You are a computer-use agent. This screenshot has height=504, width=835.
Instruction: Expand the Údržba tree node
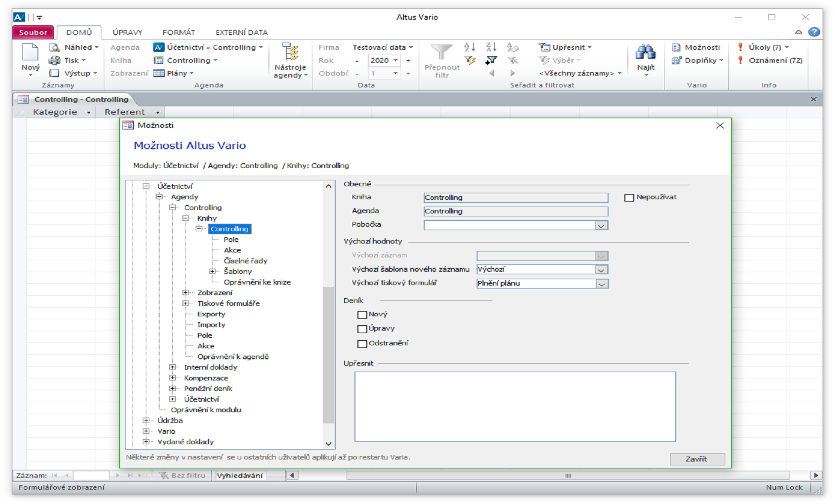(146, 420)
